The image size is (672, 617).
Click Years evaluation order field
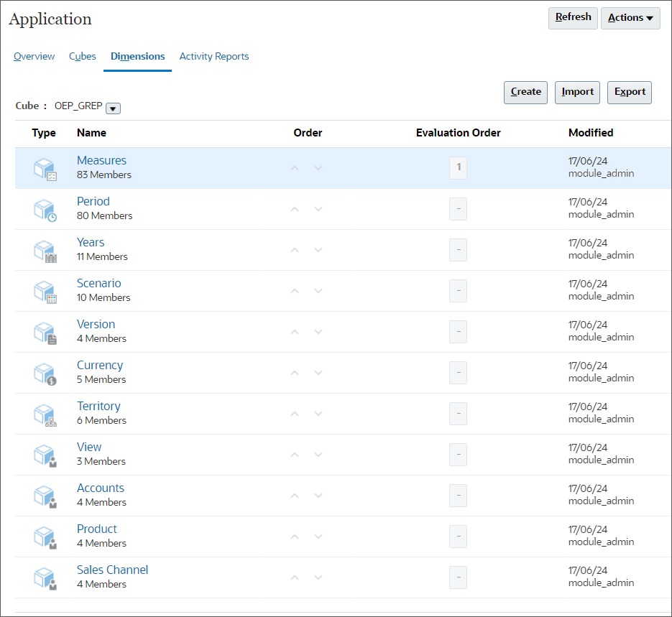(458, 250)
